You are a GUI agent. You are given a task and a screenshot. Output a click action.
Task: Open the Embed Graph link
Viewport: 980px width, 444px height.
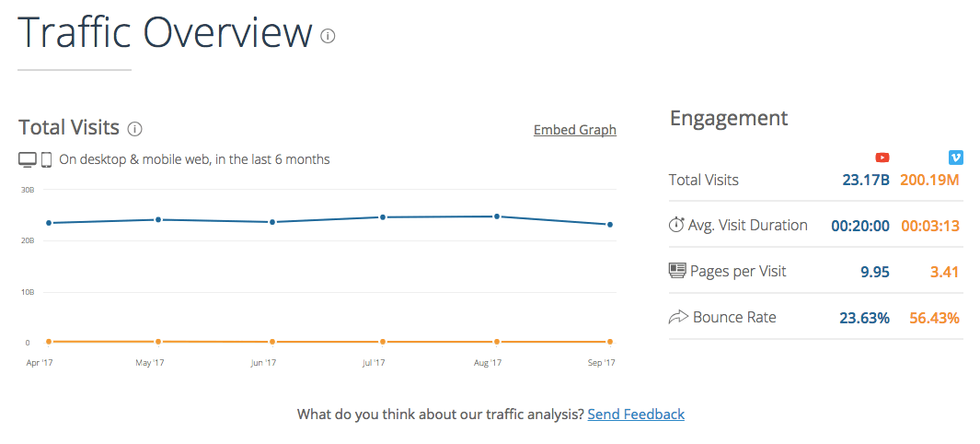click(575, 130)
